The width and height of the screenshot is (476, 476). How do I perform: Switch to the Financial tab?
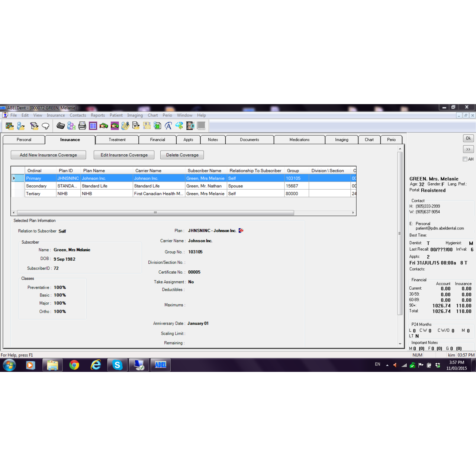[x=157, y=140]
